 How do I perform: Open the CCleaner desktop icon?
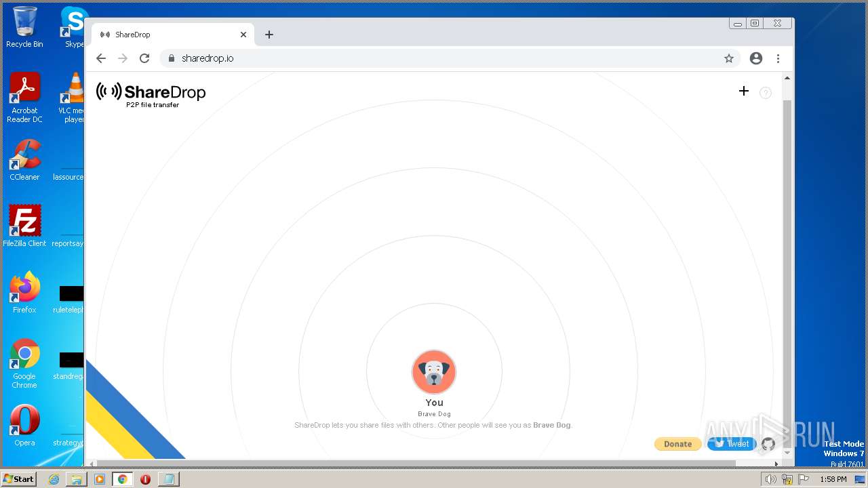[24, 160]
